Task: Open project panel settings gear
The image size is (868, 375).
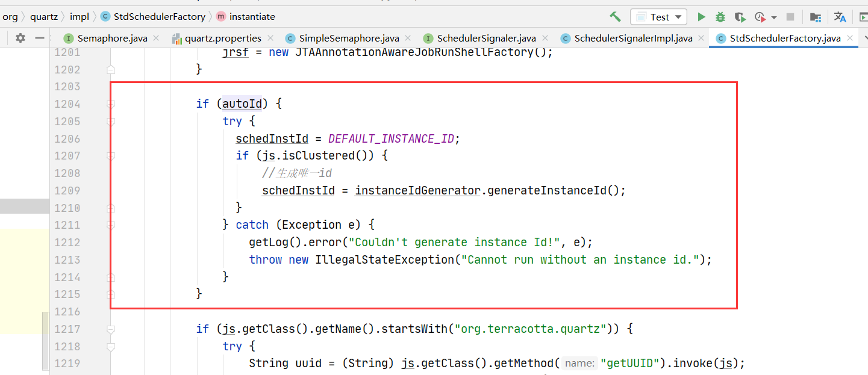Action: click(20, 38)
